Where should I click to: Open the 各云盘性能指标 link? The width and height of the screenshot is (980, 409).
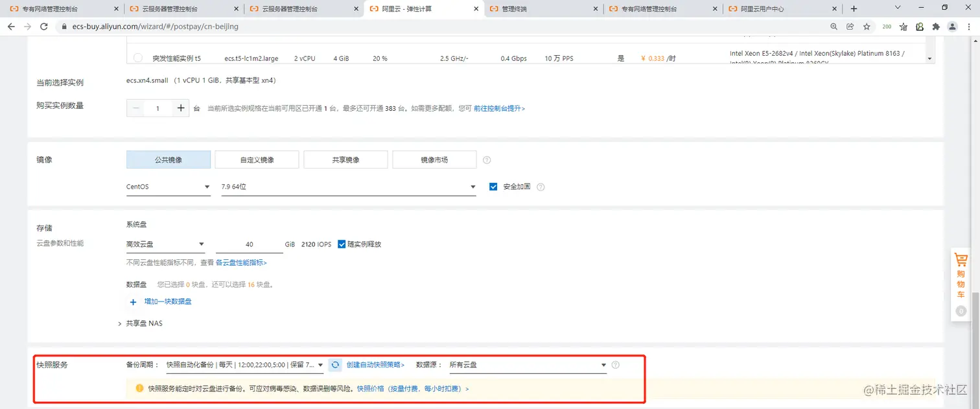click(x=241, y=263)
